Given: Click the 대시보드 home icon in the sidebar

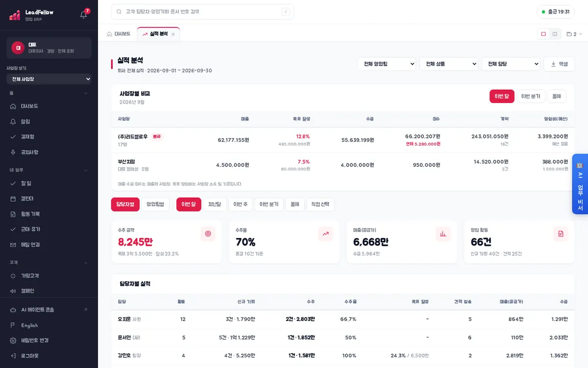Looking at the screenshot, I should coord(13,106).
